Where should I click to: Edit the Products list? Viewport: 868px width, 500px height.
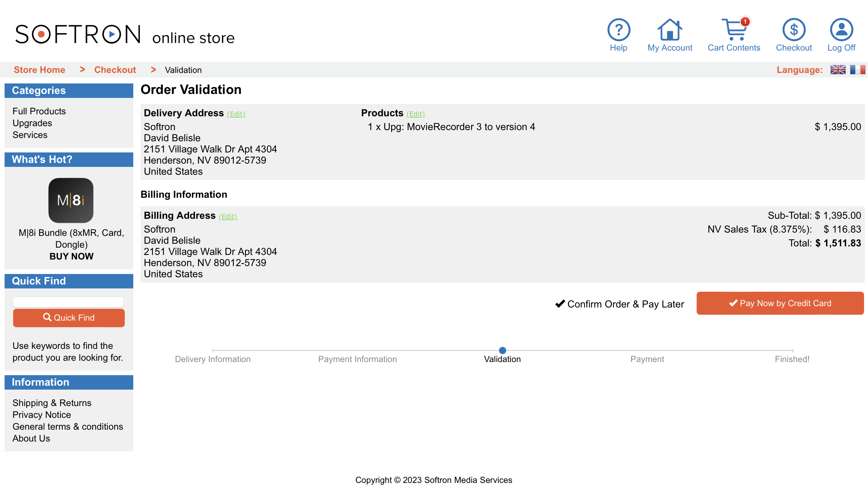click(x=416, y=114)
